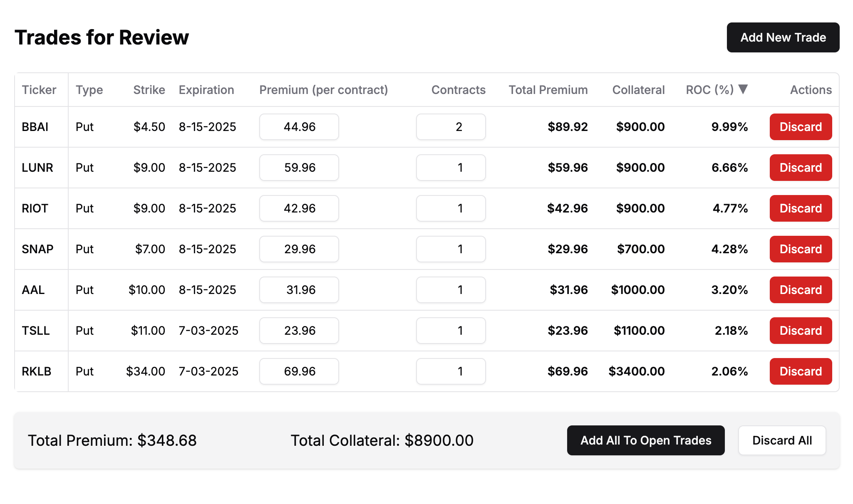Sort trades by the Ticker column
The height and width of the screenshot is (504, 853).
40,90
